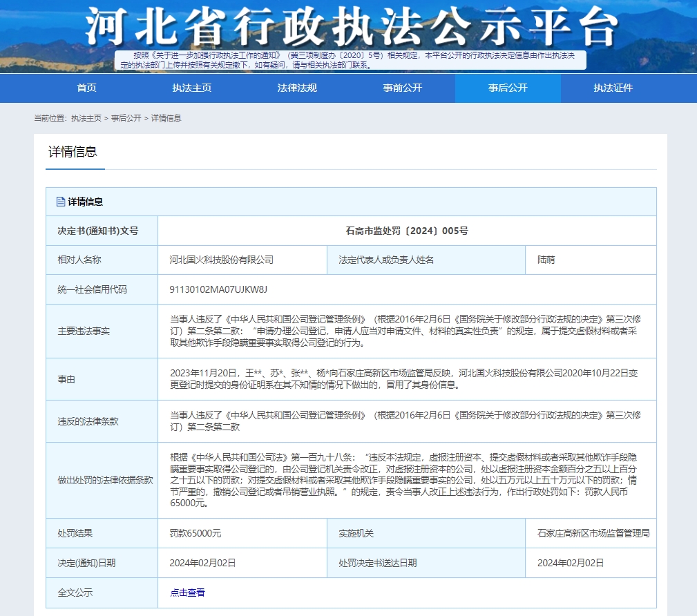Click the credit code 91130102MA07UJKW8J
The image size is (697, 616).
(218, 289)
